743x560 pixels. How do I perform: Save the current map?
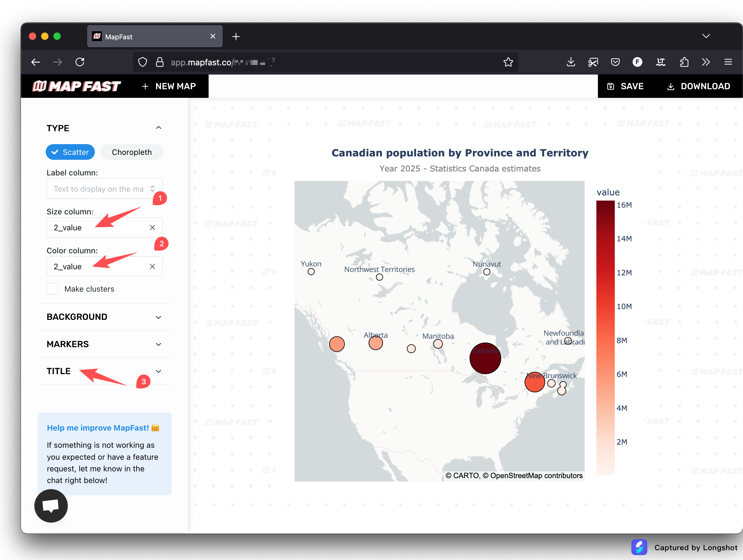pos(626,86)
